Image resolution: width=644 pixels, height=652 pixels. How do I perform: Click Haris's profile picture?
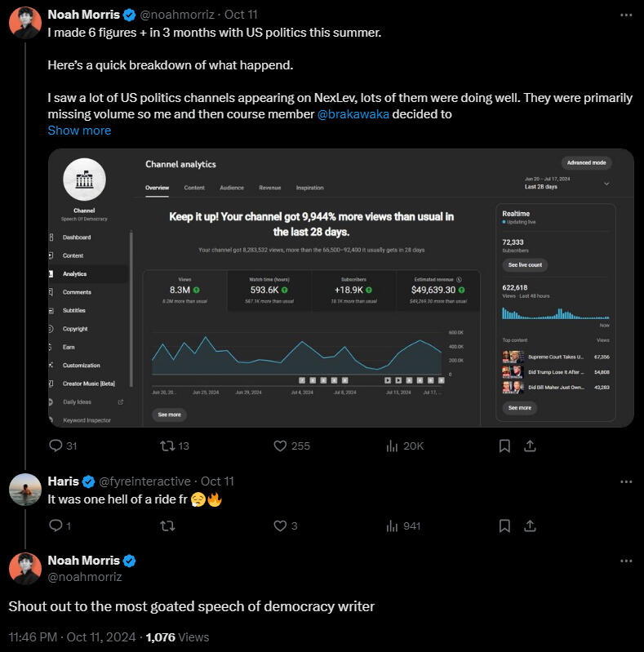(25, 489)
